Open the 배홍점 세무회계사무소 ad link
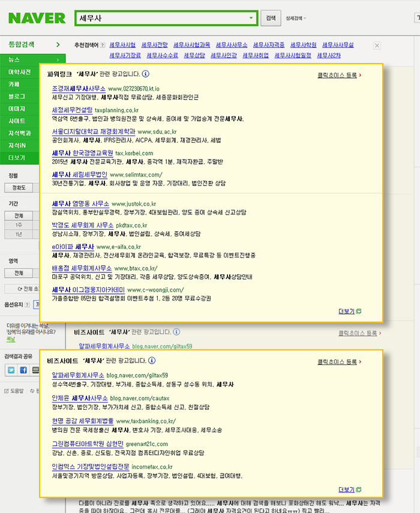Image resolution: width=420 pixels, height=513 pixels. (x=82, y=268)
